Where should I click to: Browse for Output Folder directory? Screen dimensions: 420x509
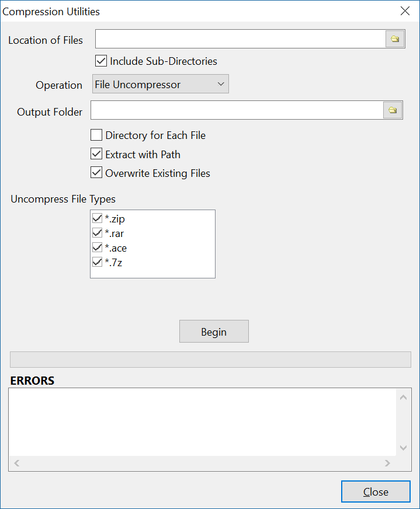coord(393,110)
